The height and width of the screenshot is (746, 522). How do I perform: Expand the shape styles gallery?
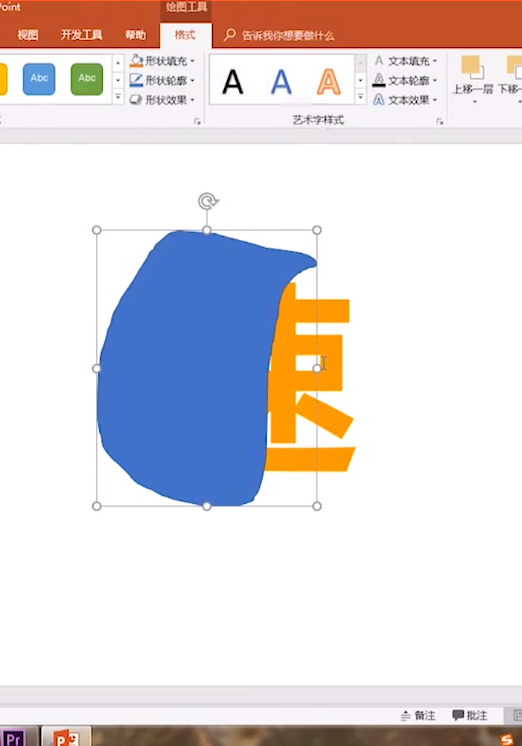[x=118, y=98]
